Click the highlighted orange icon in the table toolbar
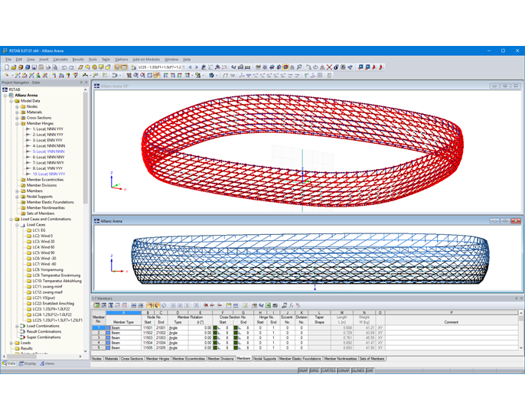The width and height of the screenshot is (525, 420). point(150,305)
